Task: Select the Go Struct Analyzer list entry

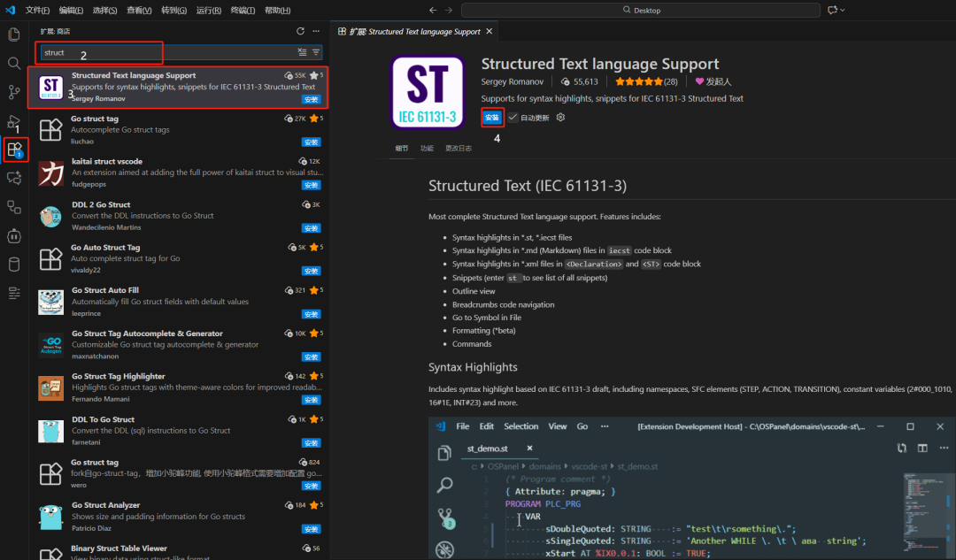Action: 179,517
